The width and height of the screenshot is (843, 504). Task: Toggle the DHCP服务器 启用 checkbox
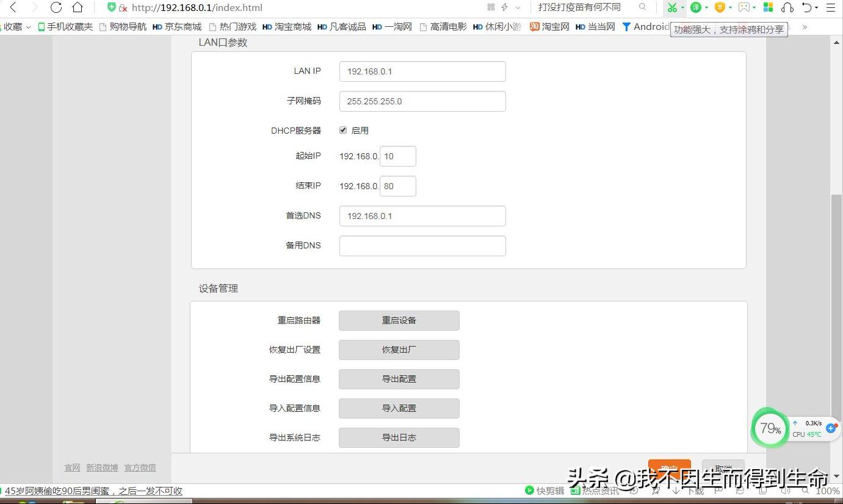point(343,130)
